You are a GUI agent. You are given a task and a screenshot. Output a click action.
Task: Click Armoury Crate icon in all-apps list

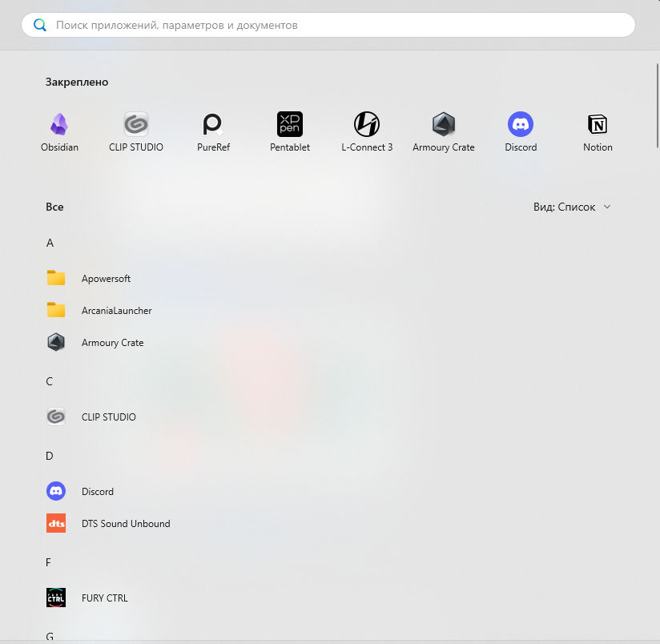click(x=56, y=342)
